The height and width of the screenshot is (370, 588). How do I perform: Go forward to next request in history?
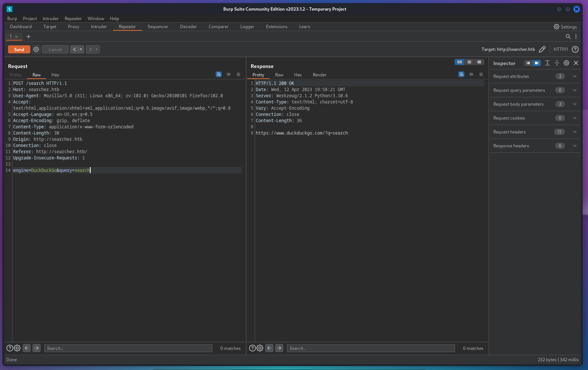(90, 49)
